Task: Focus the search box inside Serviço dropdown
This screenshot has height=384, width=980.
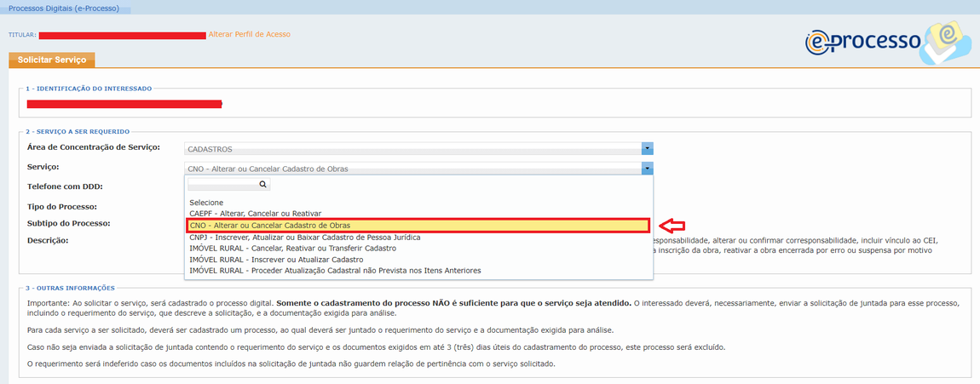Action: pos(222,184)
